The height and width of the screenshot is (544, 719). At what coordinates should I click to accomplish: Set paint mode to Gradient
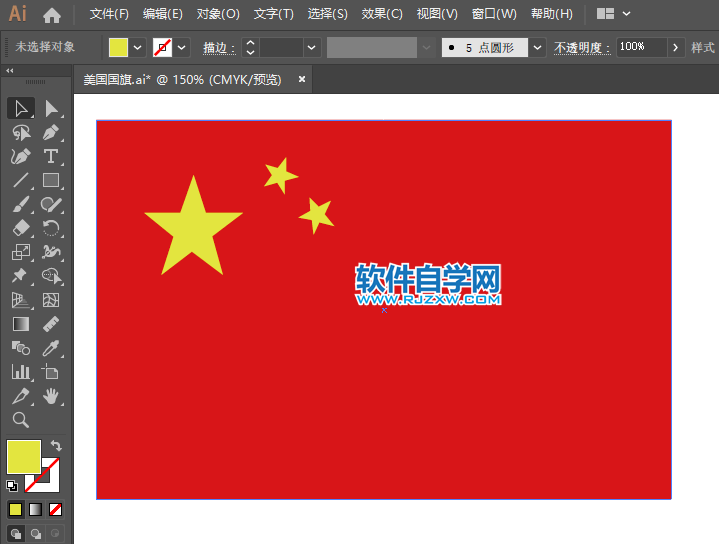point(35,509)
